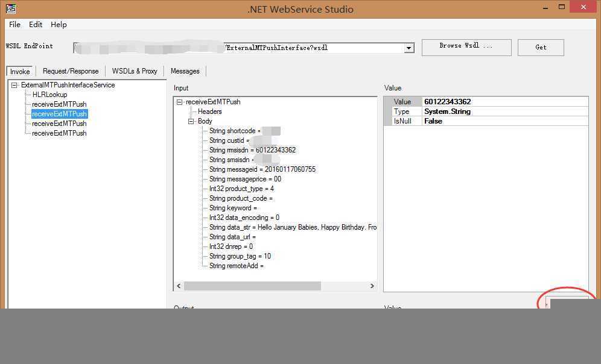Select String product_code parameter

pyautogui.click(x=241, y=198)
